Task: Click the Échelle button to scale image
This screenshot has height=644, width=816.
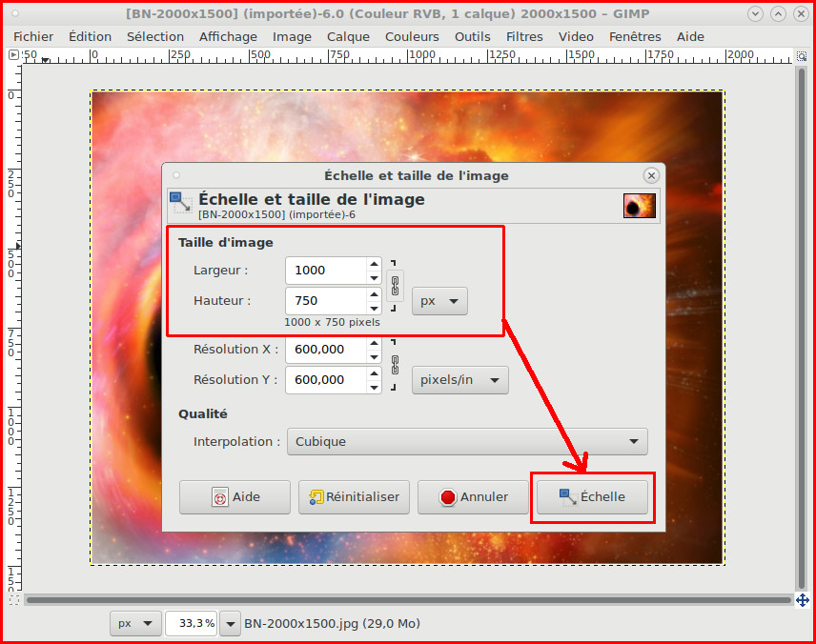Action: click(592, 497)
